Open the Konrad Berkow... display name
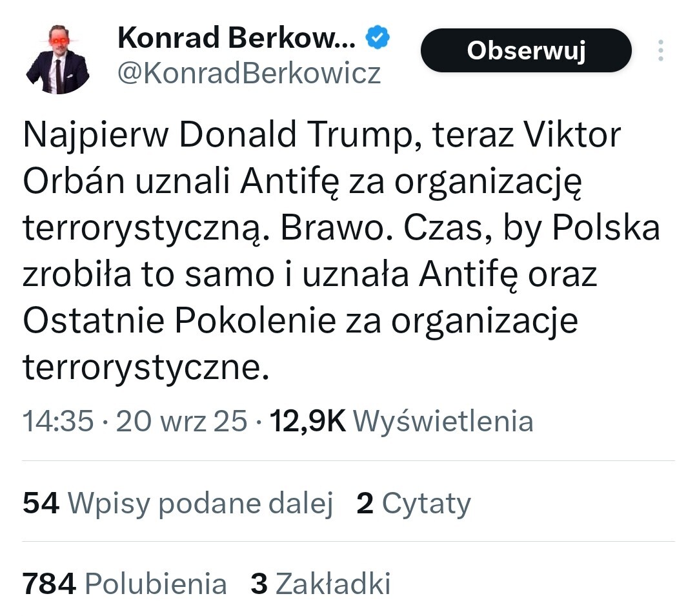The width and height of the screenshot is (697, 616). [x=236, y=40]
